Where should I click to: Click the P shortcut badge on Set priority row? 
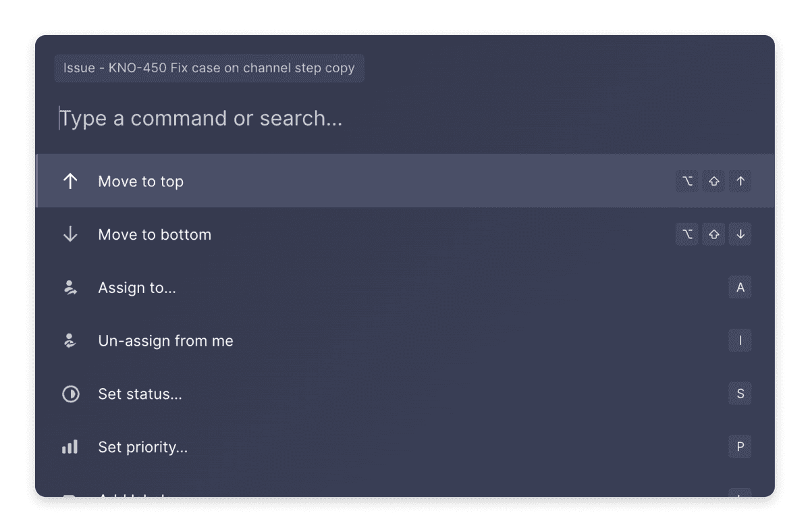pyautogui.click(x=740, y=447)
